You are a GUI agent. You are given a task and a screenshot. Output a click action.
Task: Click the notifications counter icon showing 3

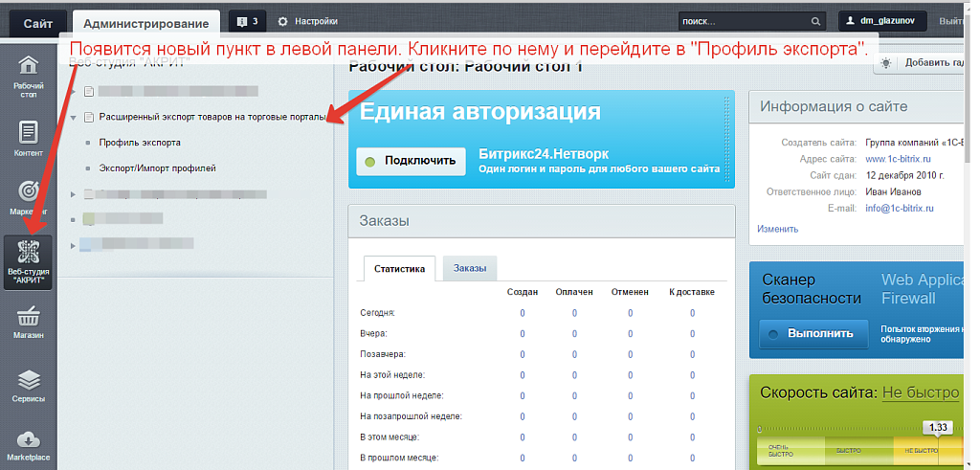[x=247, y=21]
